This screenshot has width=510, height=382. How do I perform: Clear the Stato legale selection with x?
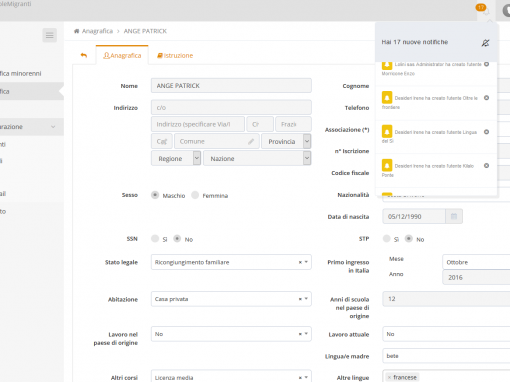click(300, 262)
